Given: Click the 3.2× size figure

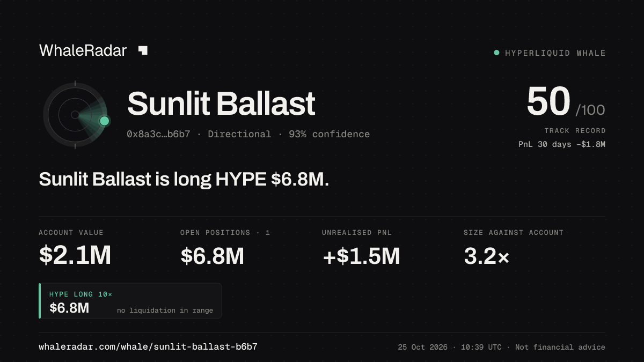Looking at the screenshot, I should tap(486, 256).
